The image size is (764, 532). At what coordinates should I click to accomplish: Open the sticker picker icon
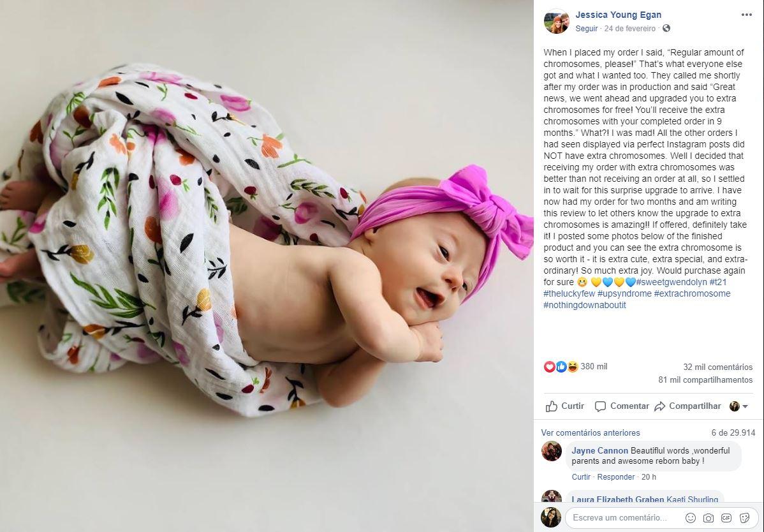click(744, 518)
